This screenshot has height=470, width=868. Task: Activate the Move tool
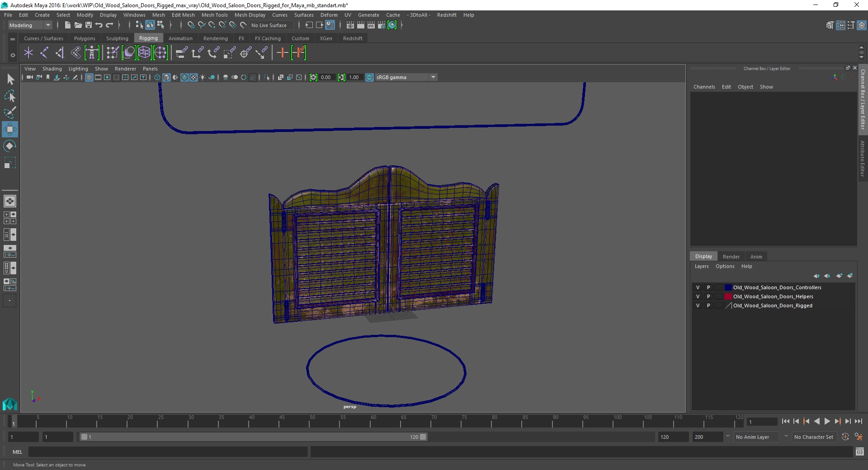point(10,129)
